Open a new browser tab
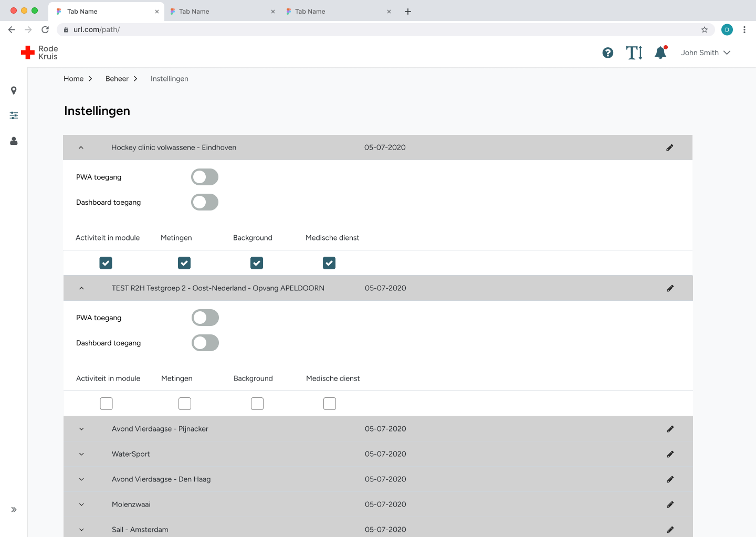 (408, 12)
